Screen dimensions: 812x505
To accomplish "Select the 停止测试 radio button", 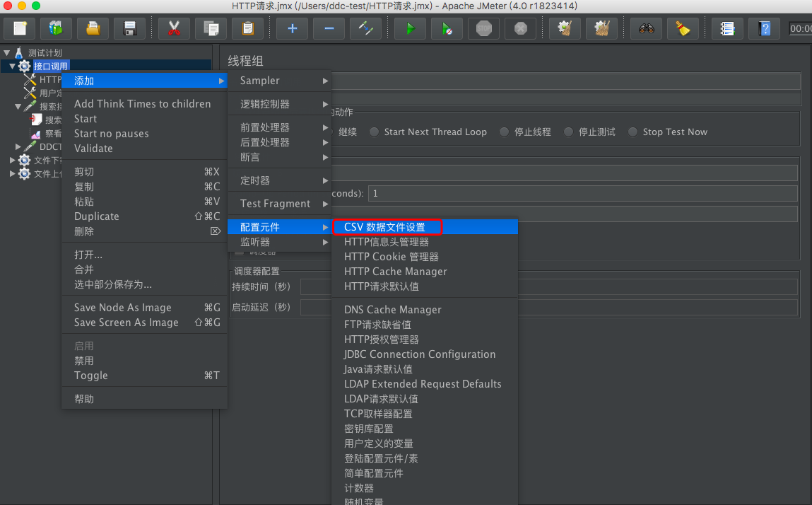I will (569, 132).
